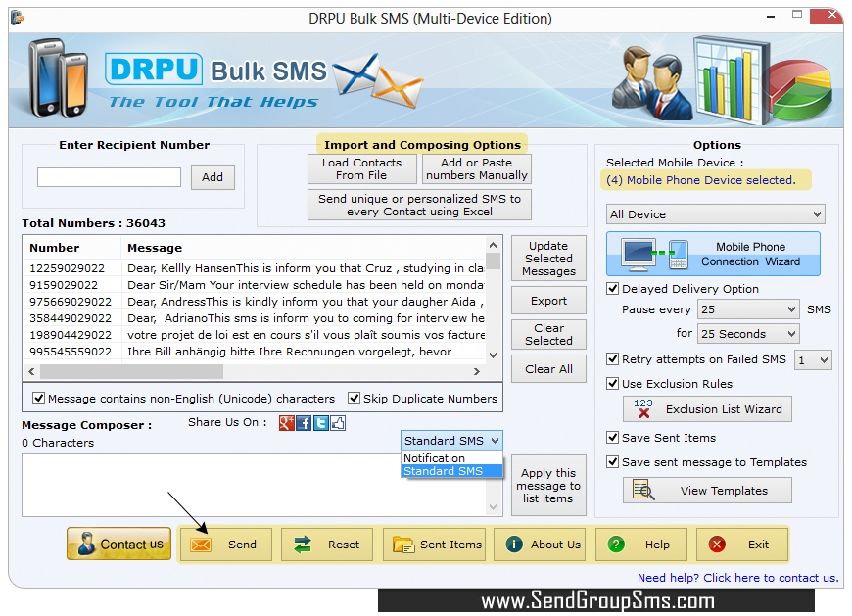The height and width of the screenshot is (616, 852).
Task: Click the horizontal scrollbar left arrow
Action: (31, 371)
